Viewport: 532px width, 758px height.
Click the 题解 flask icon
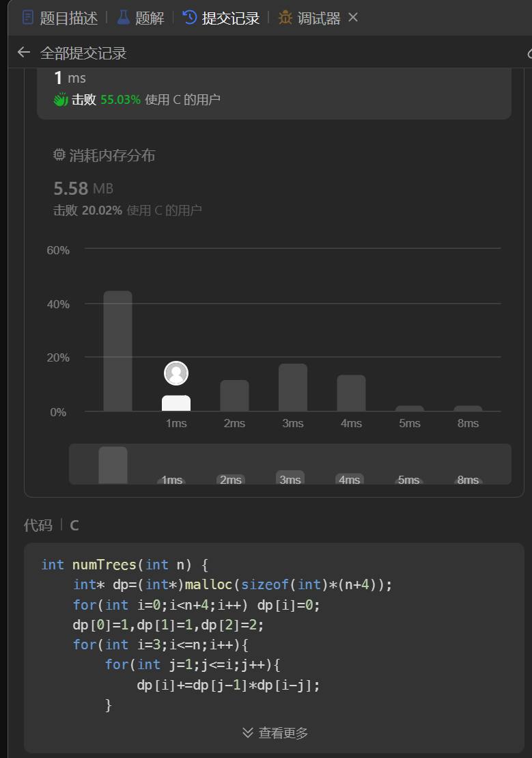tap(123, 18)
